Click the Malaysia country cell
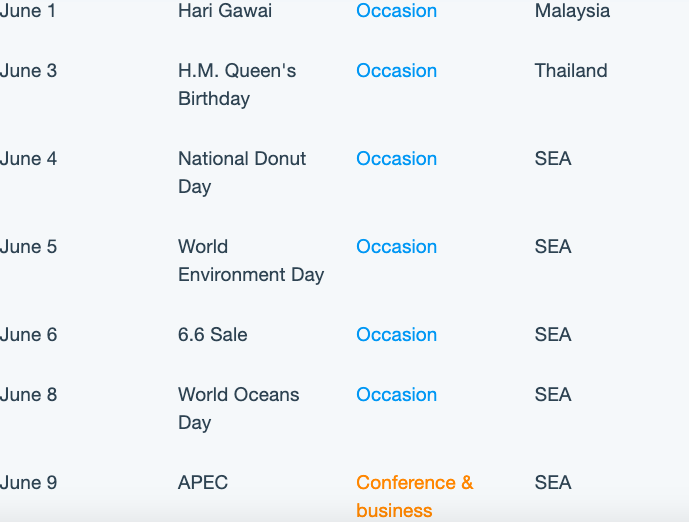689x522 pixels. click(x=572, y=11)
